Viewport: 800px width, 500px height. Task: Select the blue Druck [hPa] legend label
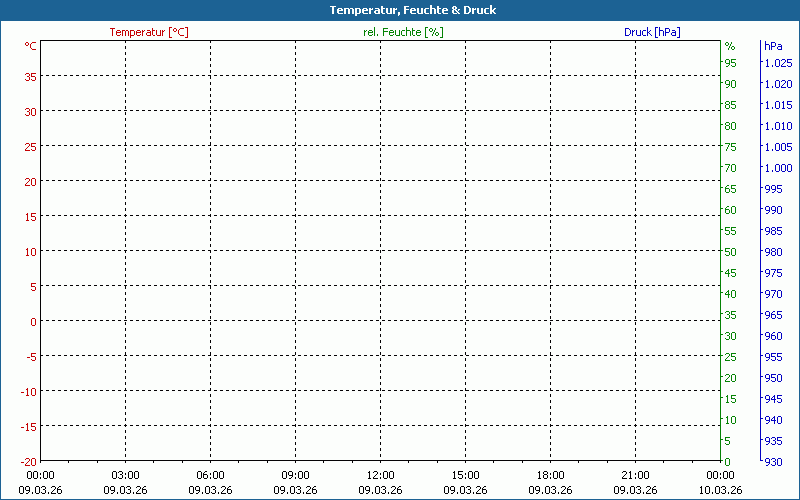click(652, 32)
